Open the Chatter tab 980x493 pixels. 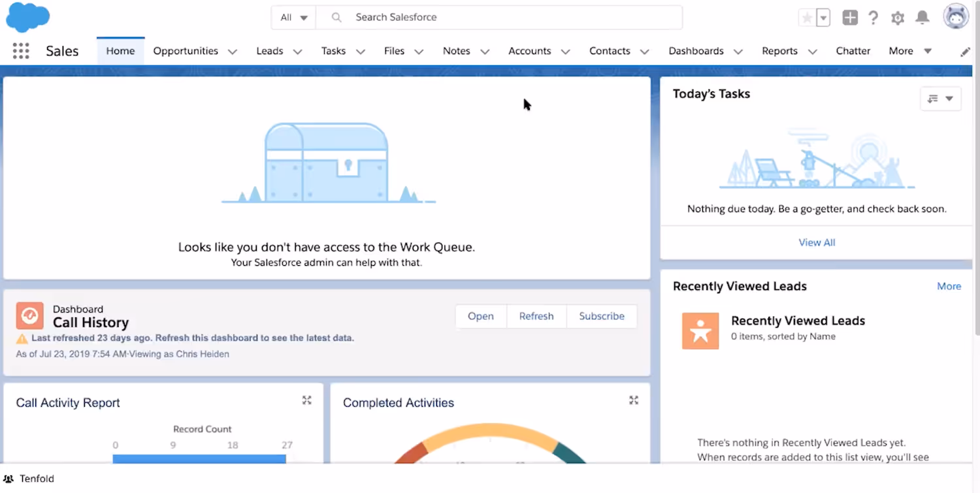point(853,51)
